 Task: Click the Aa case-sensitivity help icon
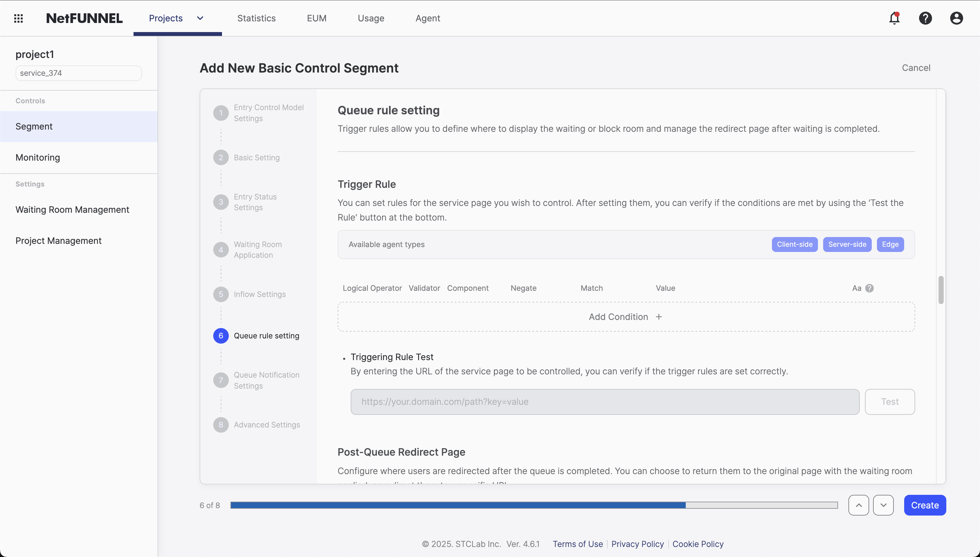click(869, 288)
